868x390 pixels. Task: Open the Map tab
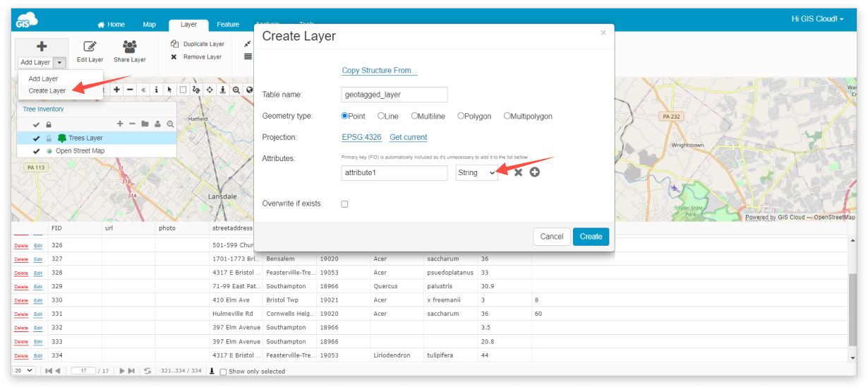point(149,25)
